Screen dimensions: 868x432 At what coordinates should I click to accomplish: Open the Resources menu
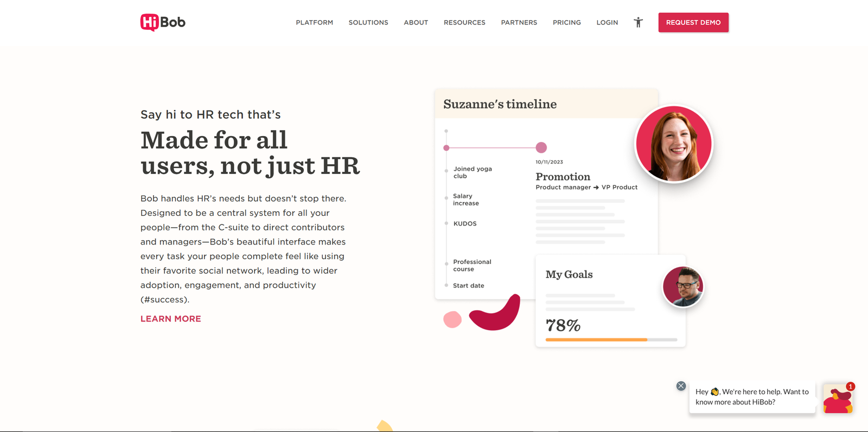pos(464,22)
